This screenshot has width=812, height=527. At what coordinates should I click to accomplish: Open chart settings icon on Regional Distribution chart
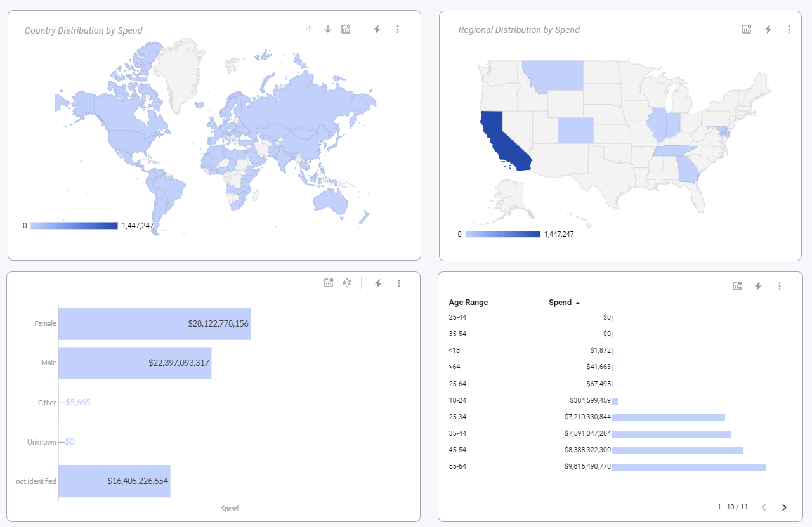747,29
